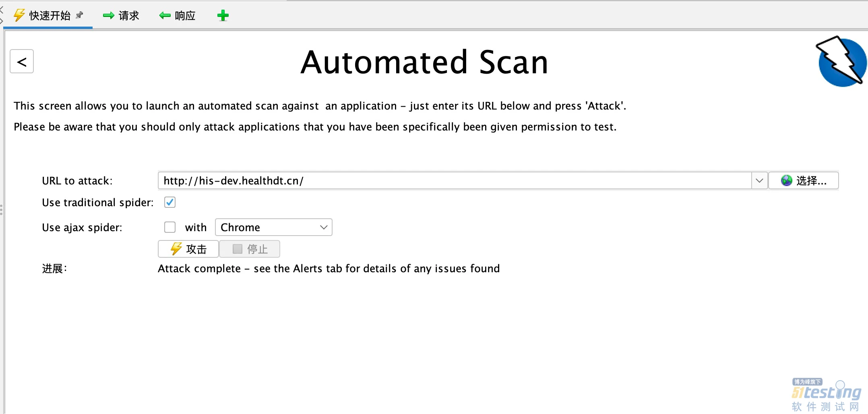
Task: Click the 选择... globe button
Action: point(804,180)
